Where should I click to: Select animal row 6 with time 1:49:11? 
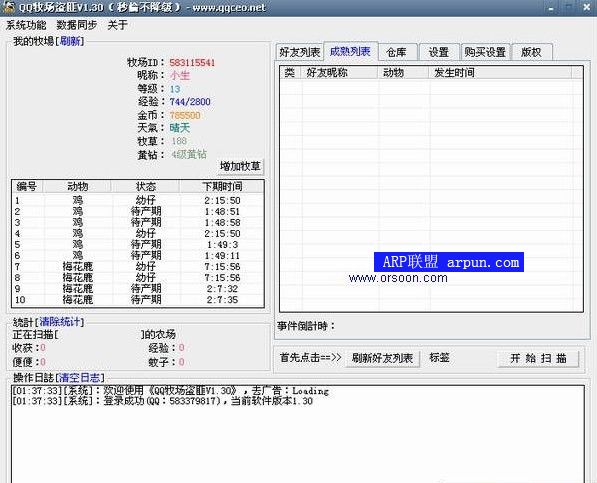point(138,255)
